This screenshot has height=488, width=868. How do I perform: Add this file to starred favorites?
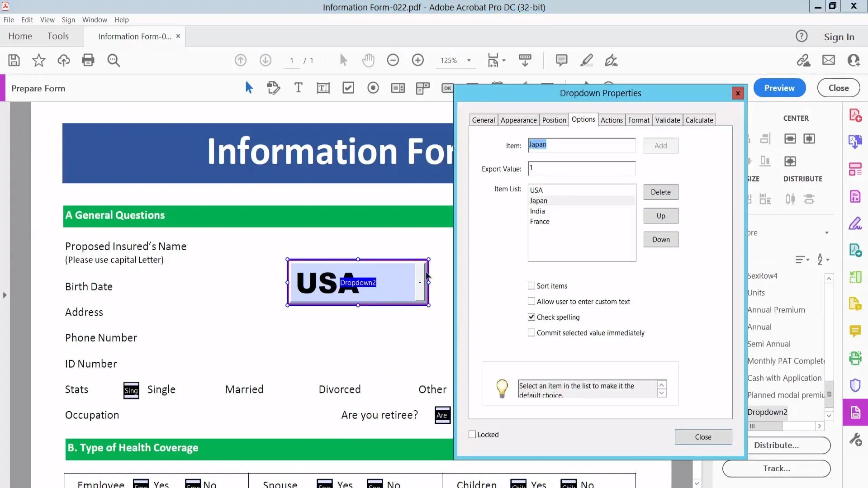(39, 60)
